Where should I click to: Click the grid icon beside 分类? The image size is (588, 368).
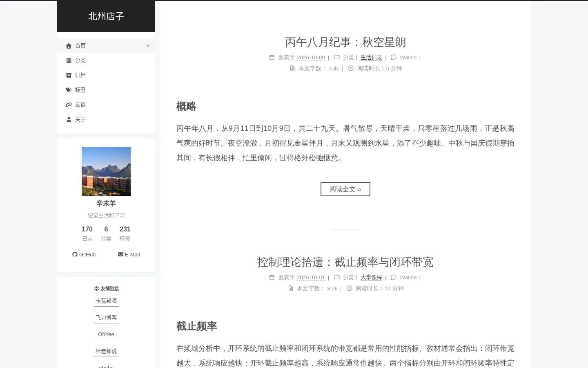(x=69, y=61)
